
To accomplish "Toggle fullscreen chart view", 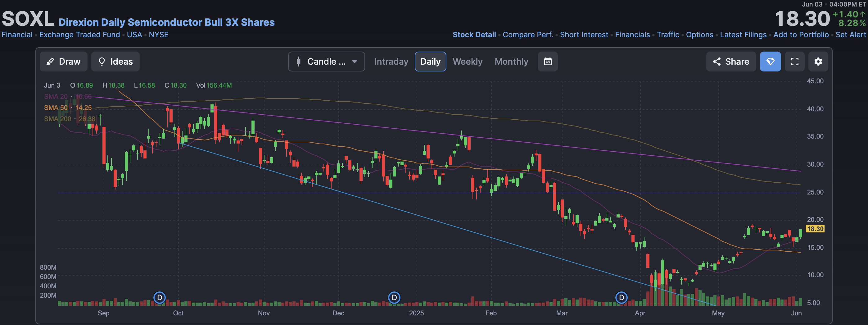I will (x=794, y=62).
